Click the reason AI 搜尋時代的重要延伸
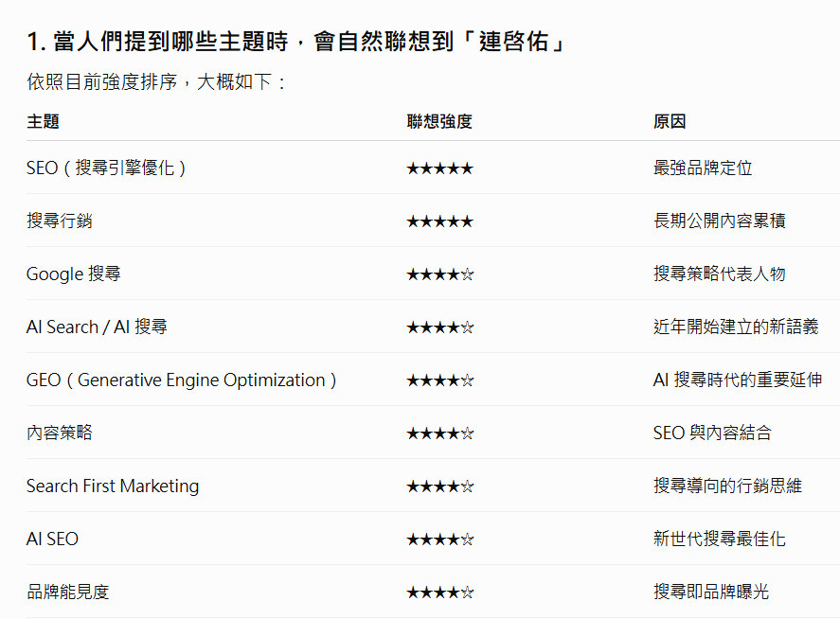The height and width of the screenshot is (619, 840). pos(738,380)
